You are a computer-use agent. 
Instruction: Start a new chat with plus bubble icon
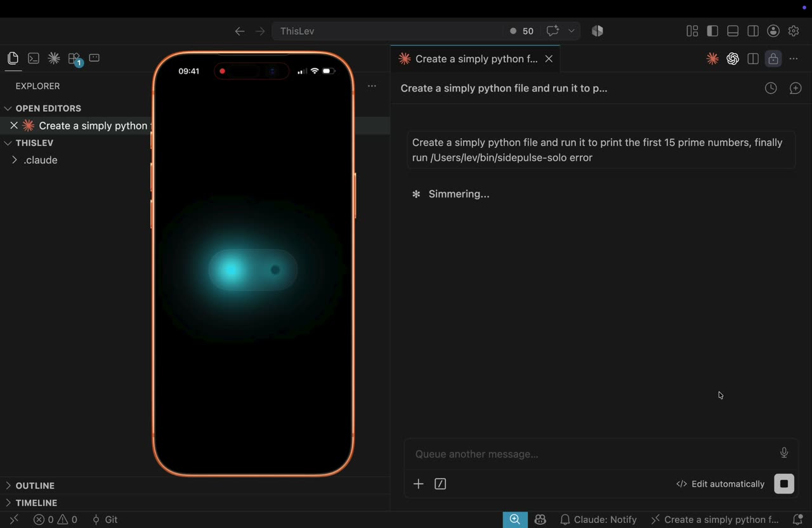(796, 88)
